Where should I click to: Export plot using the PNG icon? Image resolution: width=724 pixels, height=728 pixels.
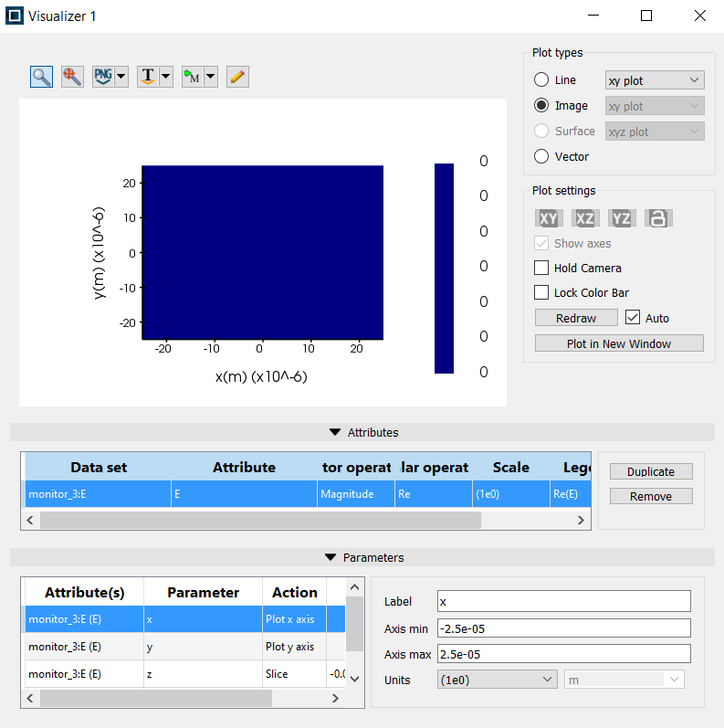coord(103,77)
